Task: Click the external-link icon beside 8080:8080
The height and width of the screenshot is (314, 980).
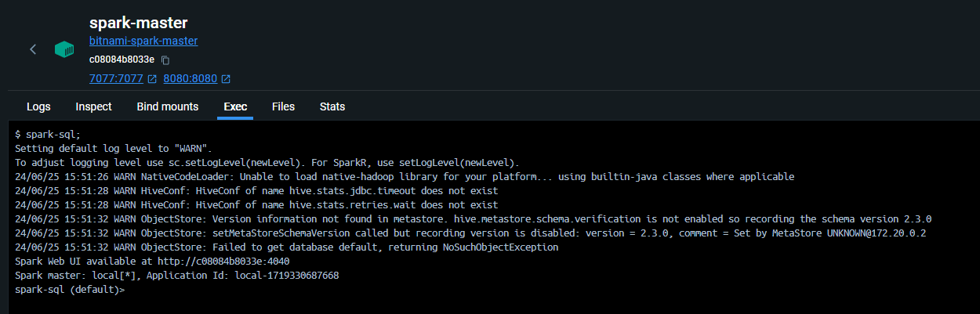Action: 226,79
